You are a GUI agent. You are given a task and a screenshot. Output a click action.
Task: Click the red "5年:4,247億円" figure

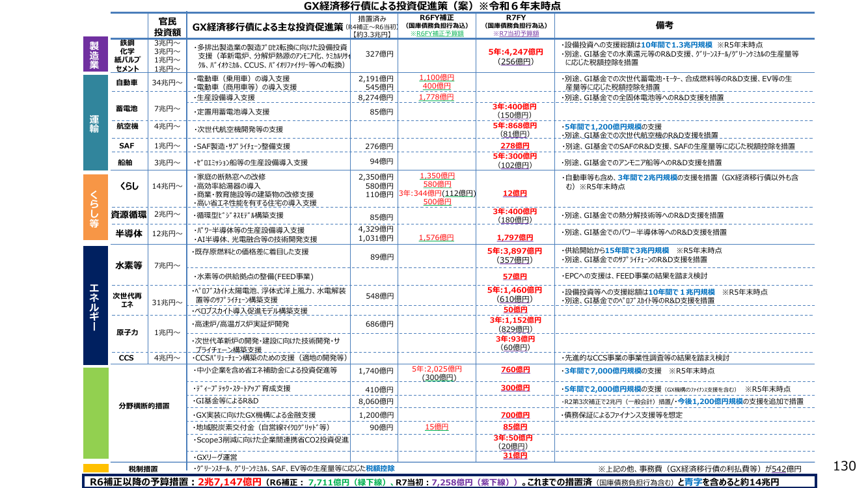click(515, 52)
